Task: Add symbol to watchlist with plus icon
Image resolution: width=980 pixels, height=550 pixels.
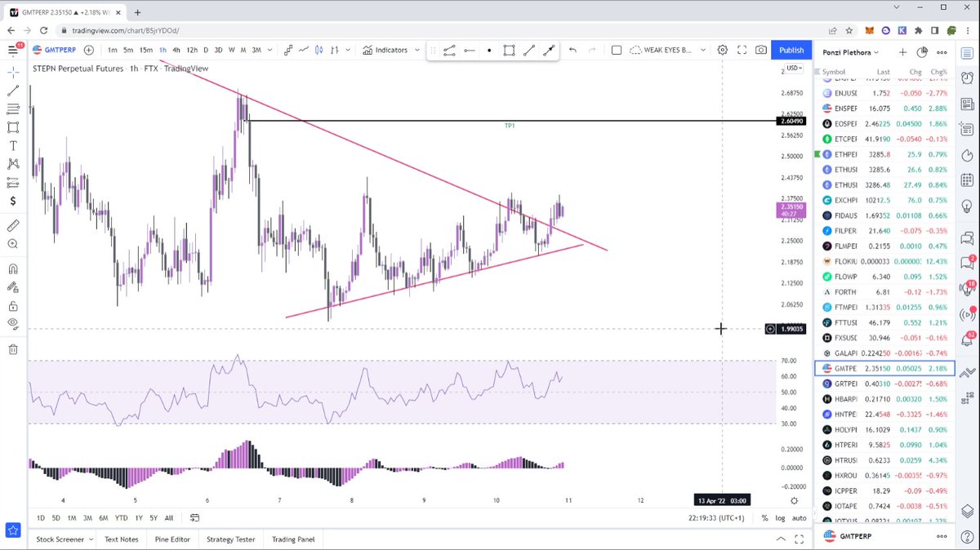Action: (903, 51)
